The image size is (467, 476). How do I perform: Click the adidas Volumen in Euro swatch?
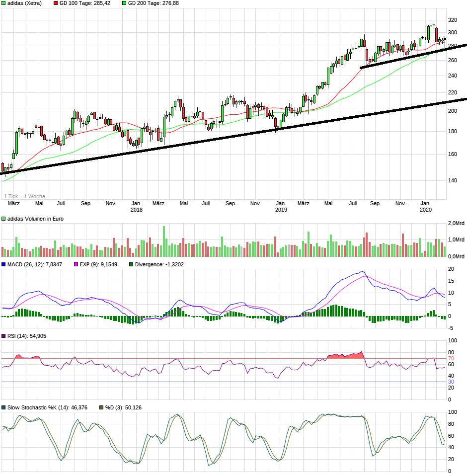coord(3,219)
